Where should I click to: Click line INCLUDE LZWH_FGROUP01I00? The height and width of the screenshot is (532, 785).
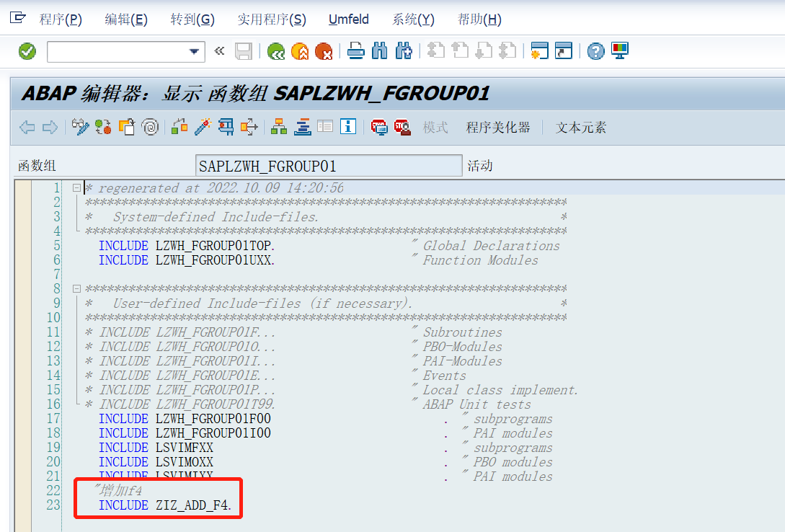pyautogui.click(x=185, y=433)
